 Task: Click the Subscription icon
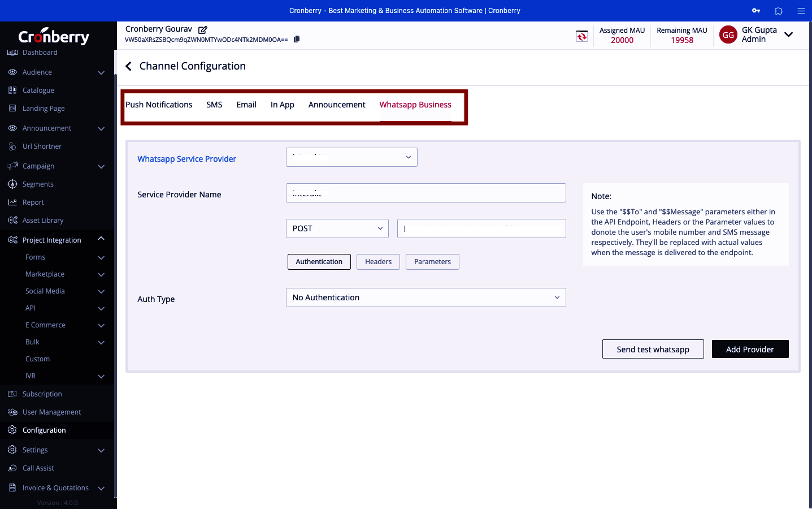point(12,394)
